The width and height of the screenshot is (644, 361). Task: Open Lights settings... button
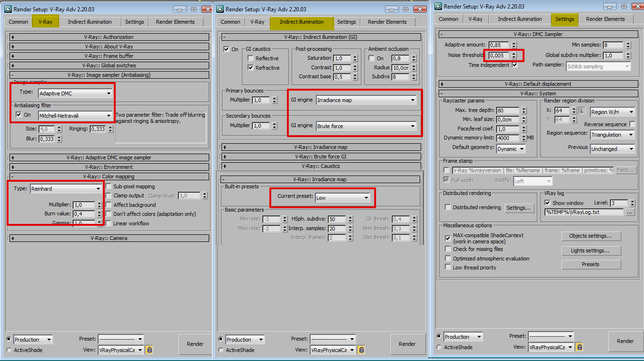[590, 250]
